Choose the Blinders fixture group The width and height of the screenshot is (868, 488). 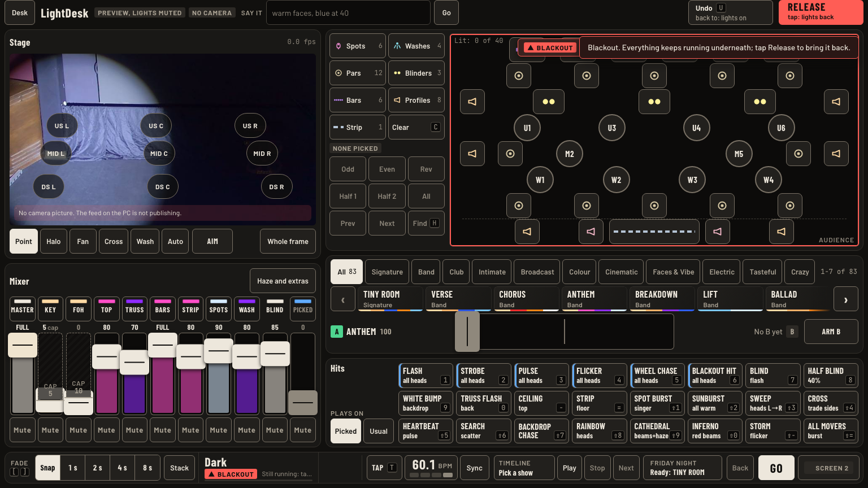tap(416, 73)
